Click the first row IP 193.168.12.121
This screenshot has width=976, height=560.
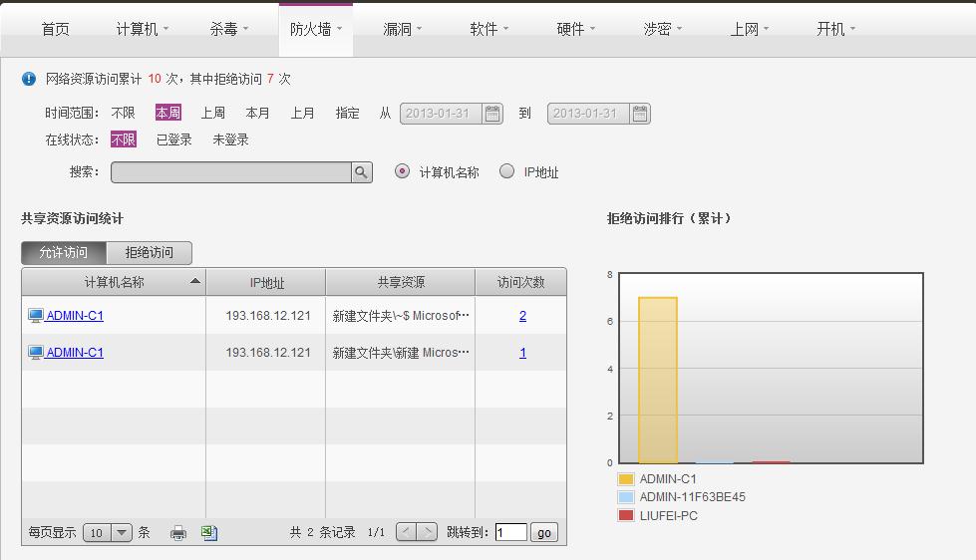(x=268, y=316)
